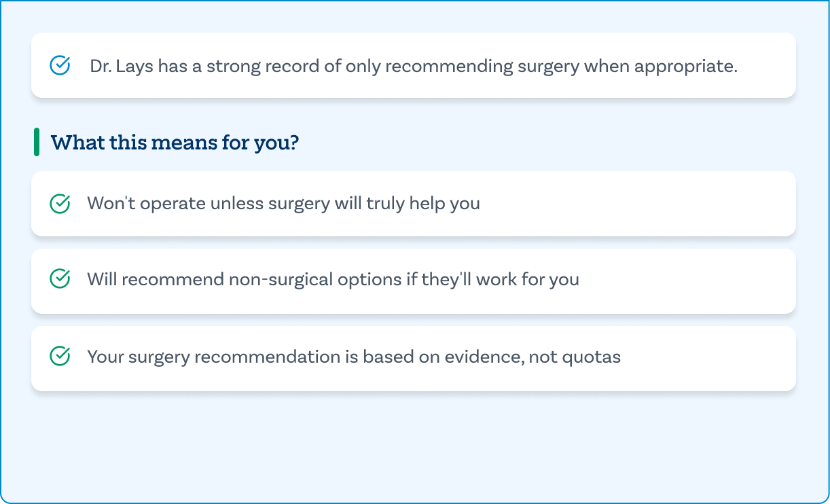
Task: Click green checkmark beside "Your surgery recommendation"
Action: 60,357
